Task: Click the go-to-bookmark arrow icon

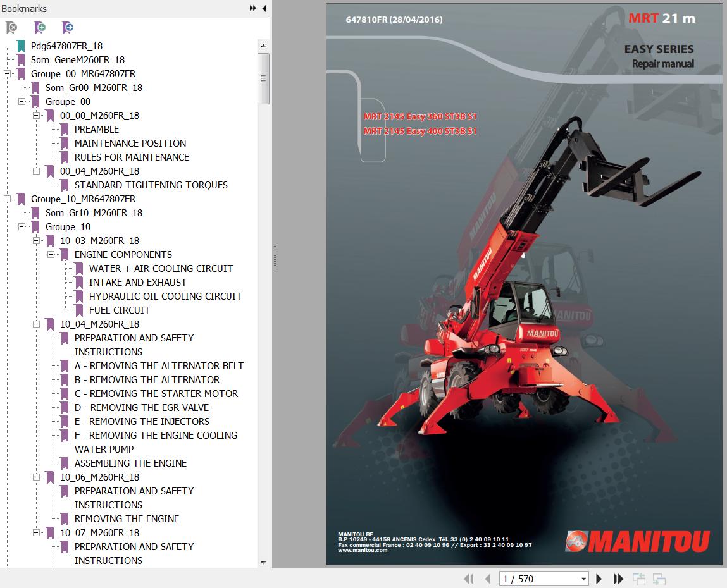Action: [68, 28]
